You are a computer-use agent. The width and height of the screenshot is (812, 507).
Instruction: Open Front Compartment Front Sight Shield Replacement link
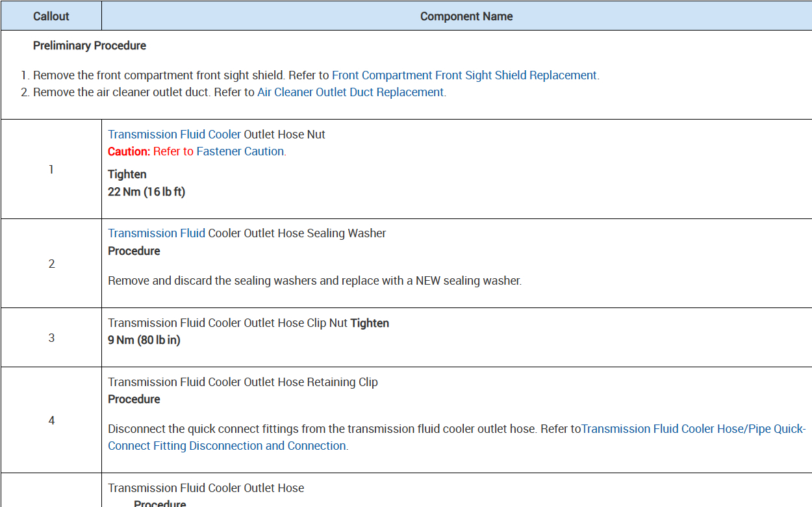click(464, 75)
